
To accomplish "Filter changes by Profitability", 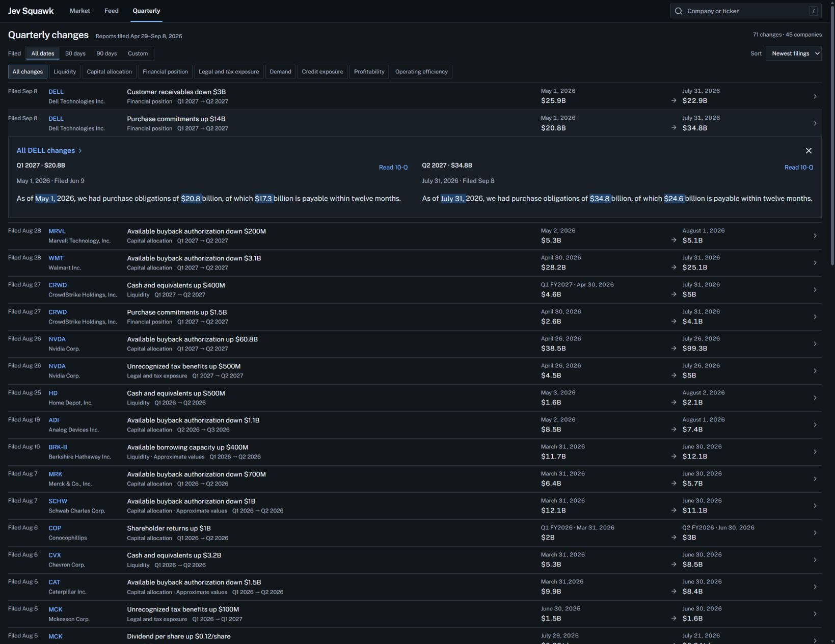I will [369, 72].
